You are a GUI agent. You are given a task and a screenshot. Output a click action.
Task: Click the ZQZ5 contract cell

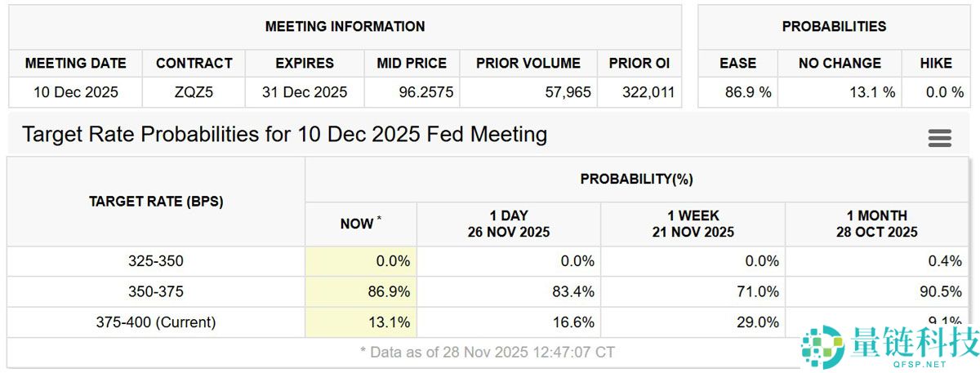click(194, 92)
